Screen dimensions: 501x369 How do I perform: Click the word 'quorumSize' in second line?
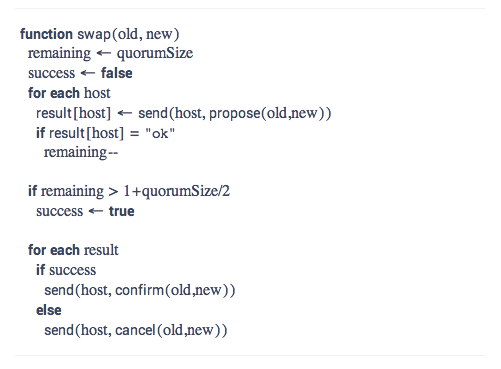pyautogui.click(x=155, y=54)
